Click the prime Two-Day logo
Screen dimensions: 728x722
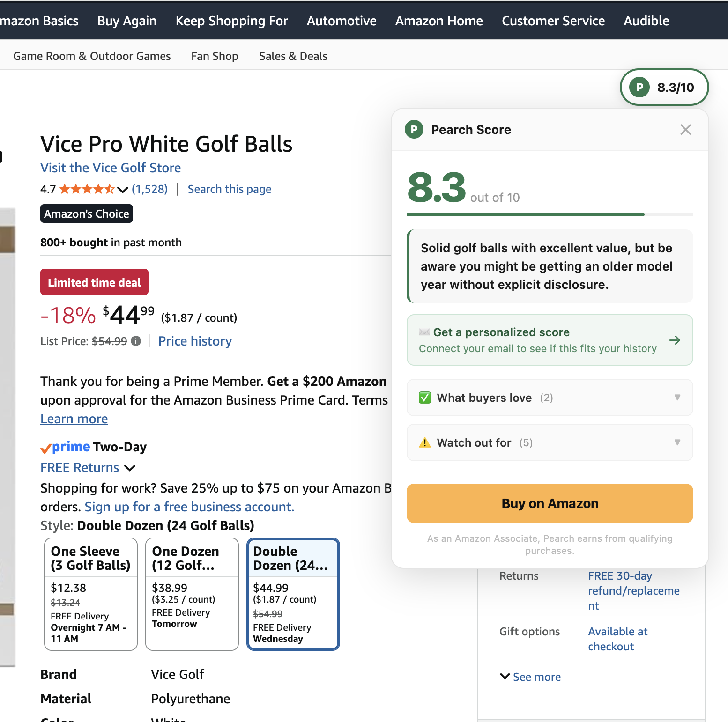94,447
